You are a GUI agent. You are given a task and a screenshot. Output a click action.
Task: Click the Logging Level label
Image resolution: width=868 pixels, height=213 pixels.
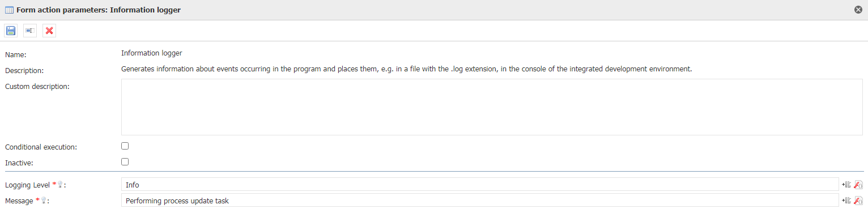[28, 185]
